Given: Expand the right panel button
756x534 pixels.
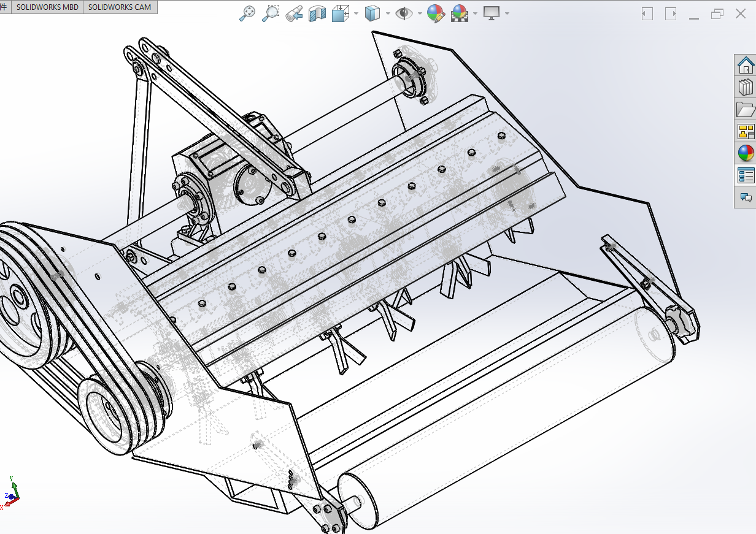Looking at the screenshot, I should [x=671, y=13].
